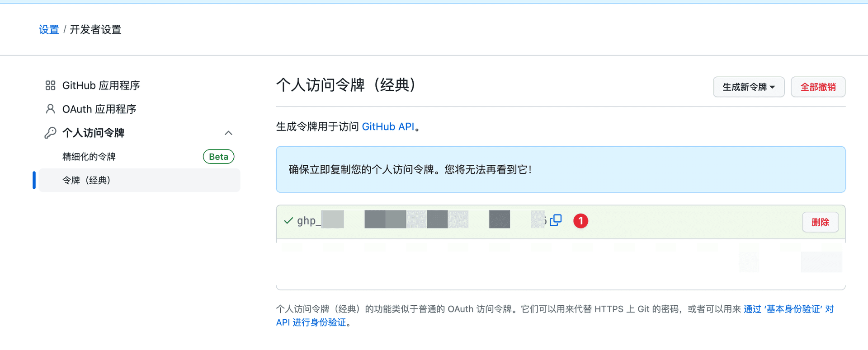The width and height of the screenshot is (868, 350).
Task: Follow the 设置 breadcrumb link
Action: pos(49,30)
